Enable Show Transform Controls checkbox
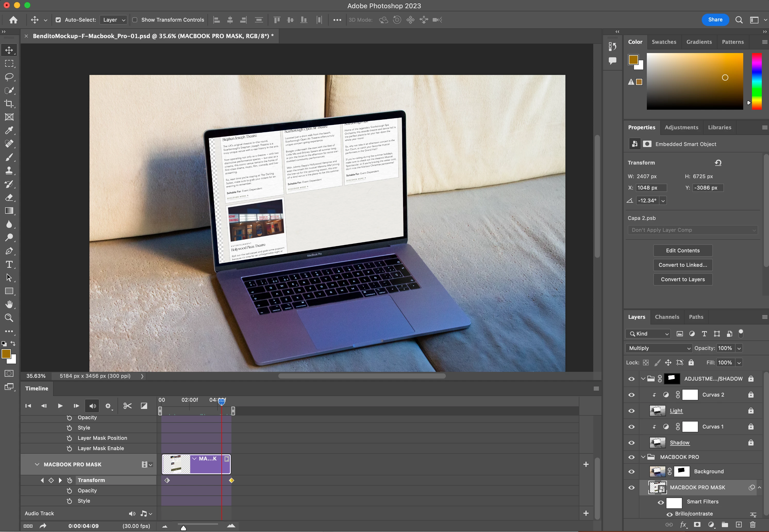Screen dimensions: 769x532 (x=135, y=20)
